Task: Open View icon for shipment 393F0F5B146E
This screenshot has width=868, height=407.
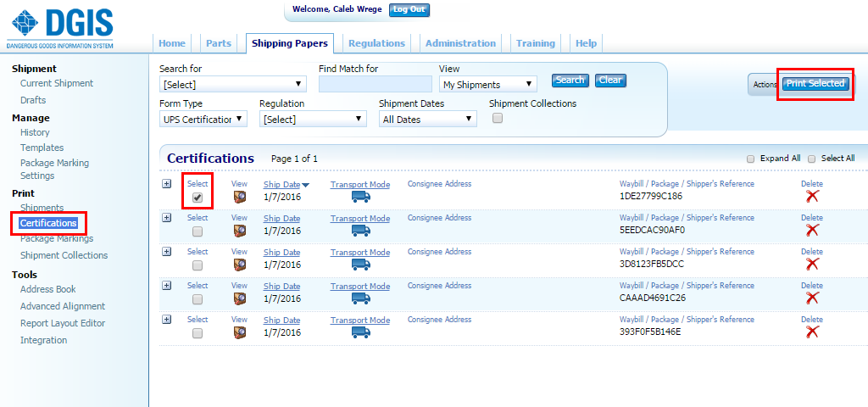Action: 239,332
